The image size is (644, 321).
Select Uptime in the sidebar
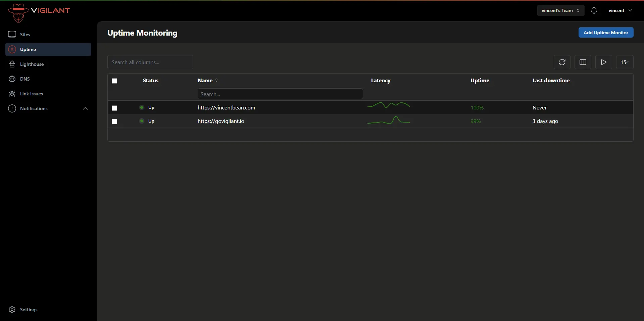pos(48,49)
